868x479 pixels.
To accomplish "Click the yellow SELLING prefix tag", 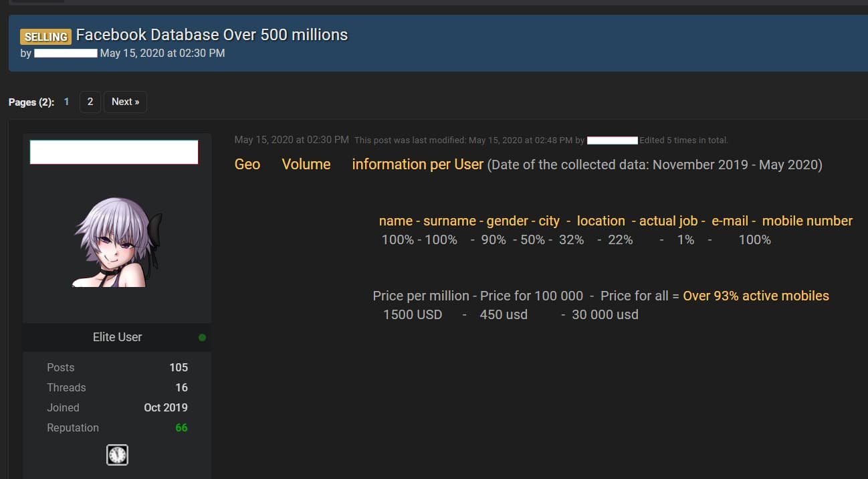I will [x=45, y=37].
